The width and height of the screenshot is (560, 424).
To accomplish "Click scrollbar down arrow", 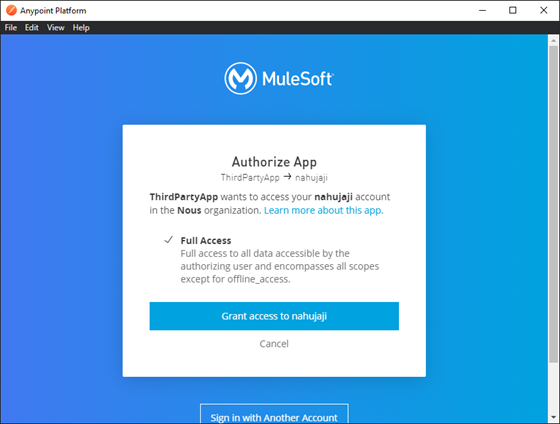I will click(x=553, y=417).
